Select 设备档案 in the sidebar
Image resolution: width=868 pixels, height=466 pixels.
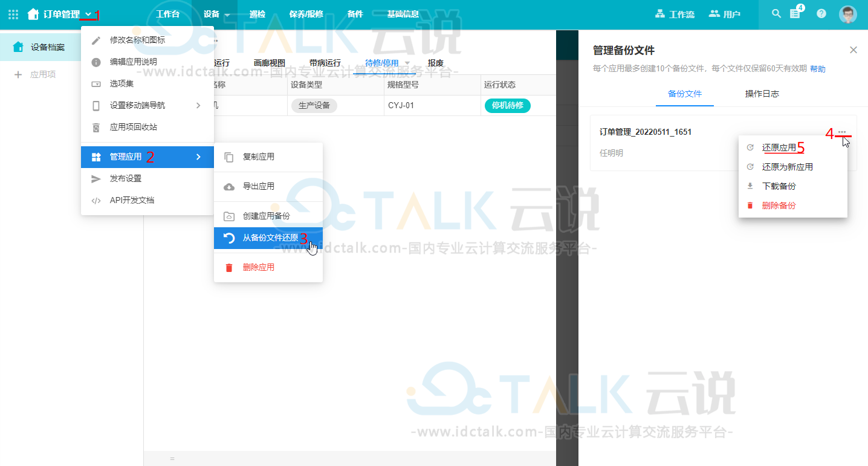point(40,47)
